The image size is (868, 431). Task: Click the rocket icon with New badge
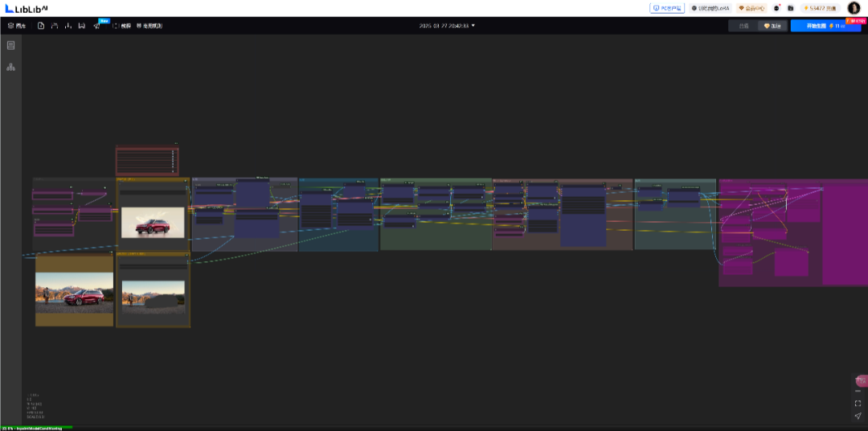tap(97, 26)
